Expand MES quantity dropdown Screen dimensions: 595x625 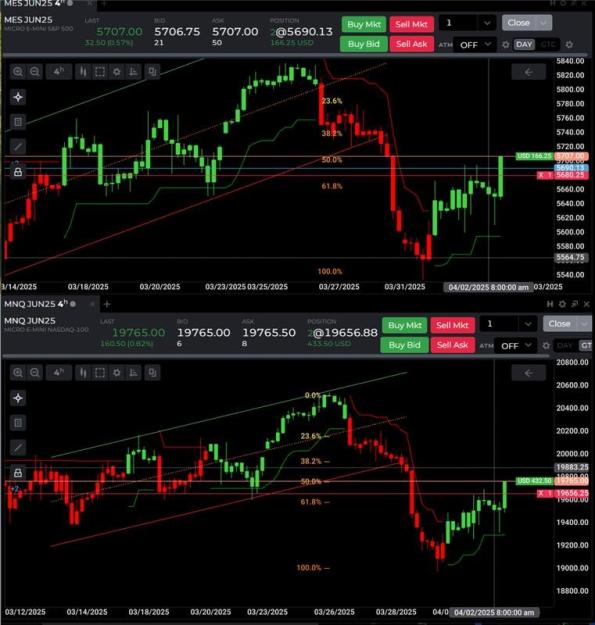[487, 23]
